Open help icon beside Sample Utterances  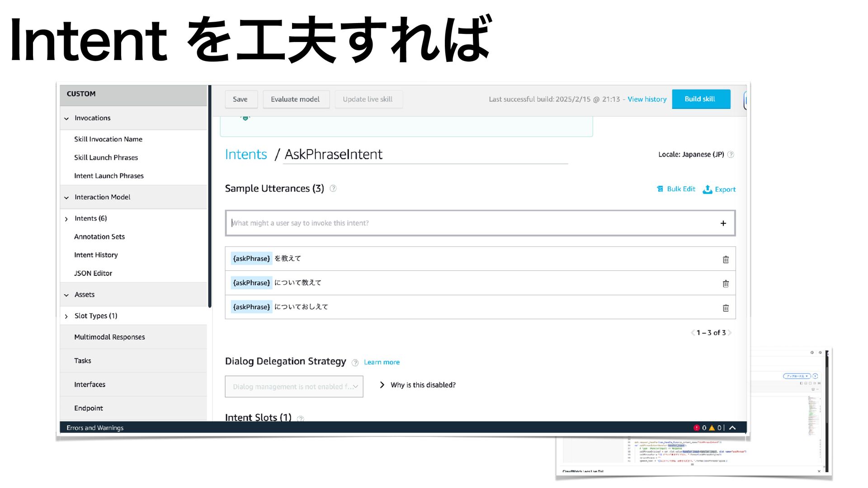click(333, 188)
